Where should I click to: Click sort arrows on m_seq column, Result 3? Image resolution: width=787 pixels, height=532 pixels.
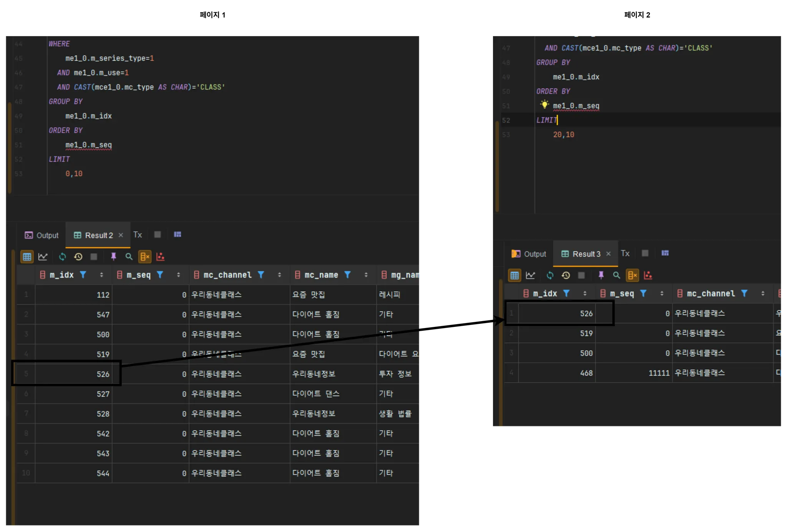point(662,293)
